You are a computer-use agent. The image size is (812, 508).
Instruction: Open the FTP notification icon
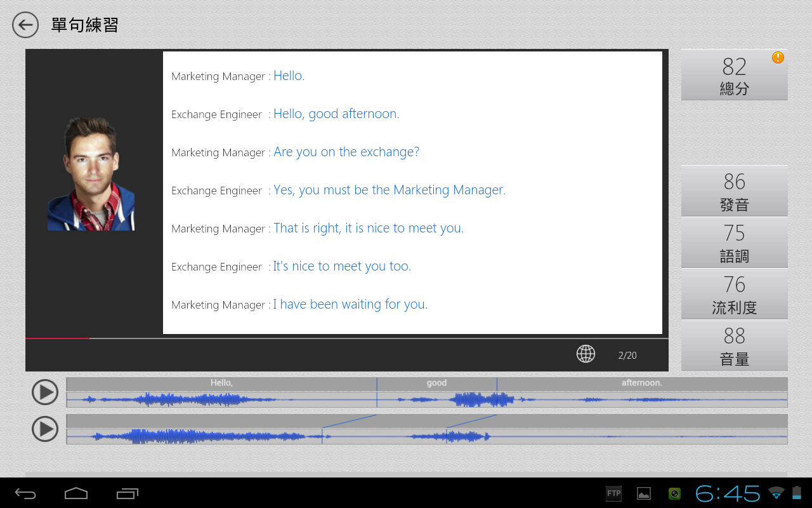pos(613,493)
